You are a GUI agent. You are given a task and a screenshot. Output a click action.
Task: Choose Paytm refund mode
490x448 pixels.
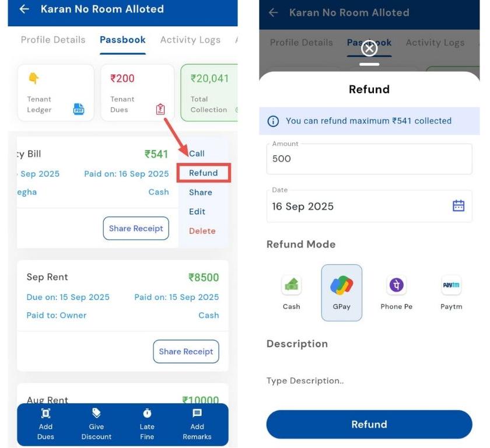pyautogui.click(x=452, y=286)
